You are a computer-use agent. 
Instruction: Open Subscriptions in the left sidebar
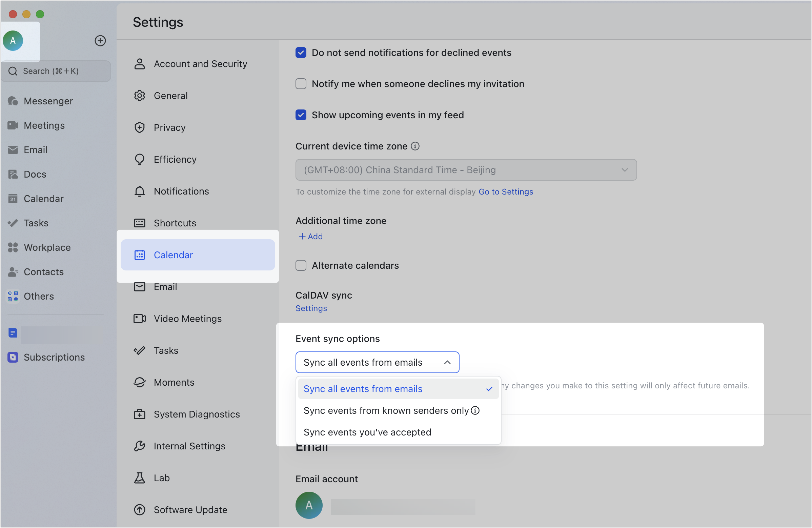[x=46, y=357]
